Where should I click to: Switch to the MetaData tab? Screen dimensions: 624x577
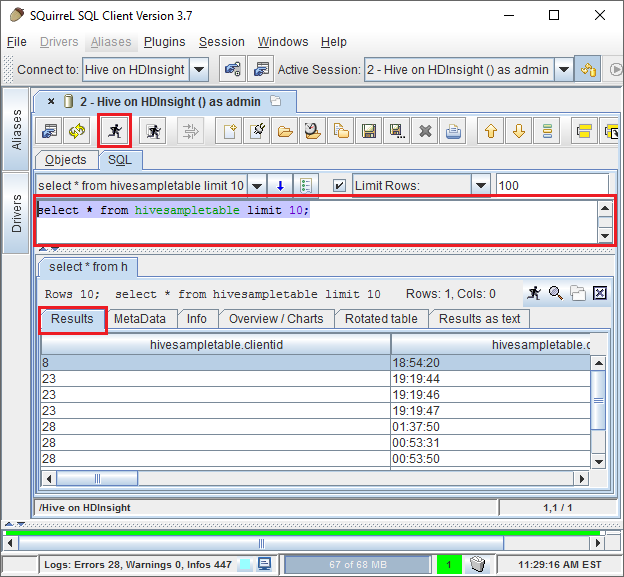coord(140,319)
